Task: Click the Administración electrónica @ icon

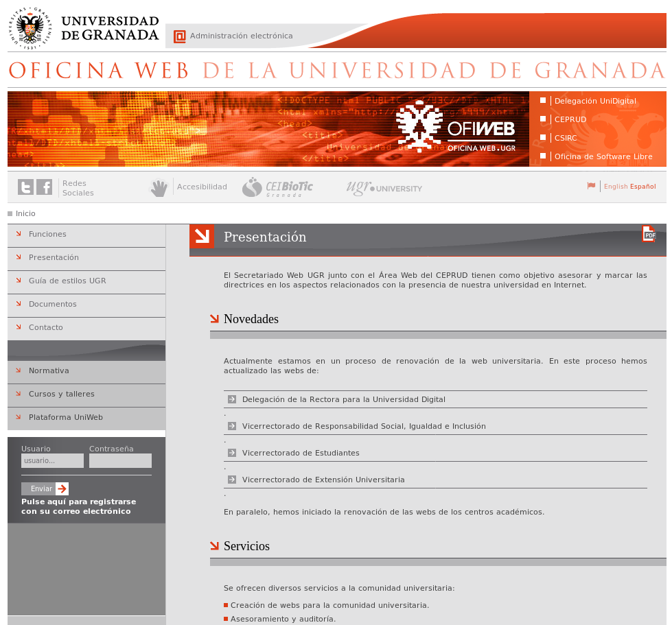Action: [x=180, y=36]
